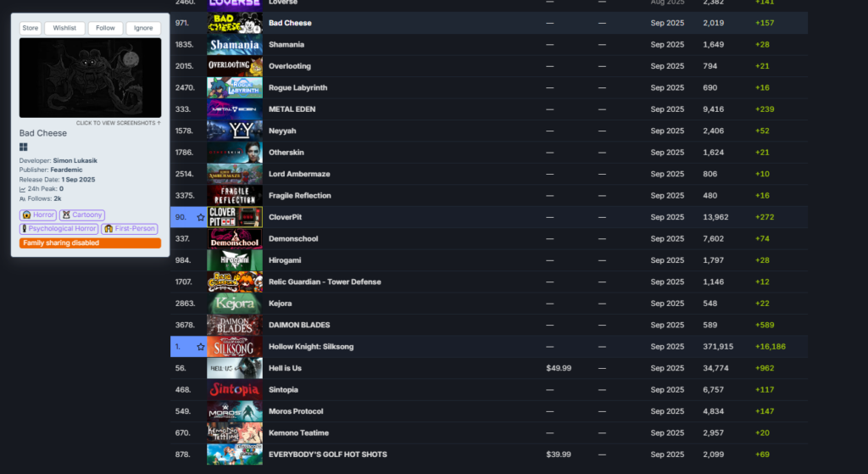Open the Otherskin title link
Screen dimensions: 868x474
(287, 153)
